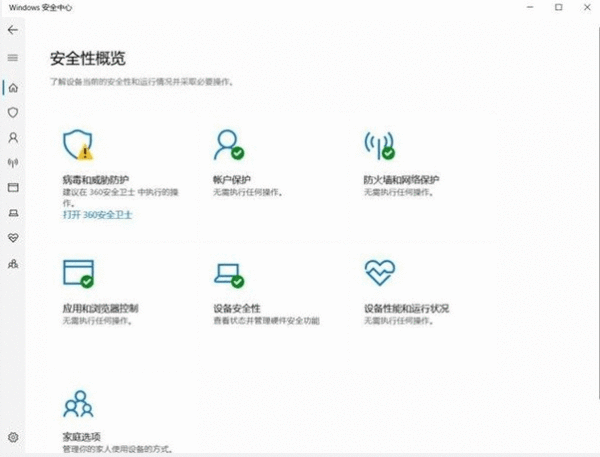This screenshot has height=457, width=600.
Task: Open the device health heart sidebar icon
Action: (x=13, y=238)
